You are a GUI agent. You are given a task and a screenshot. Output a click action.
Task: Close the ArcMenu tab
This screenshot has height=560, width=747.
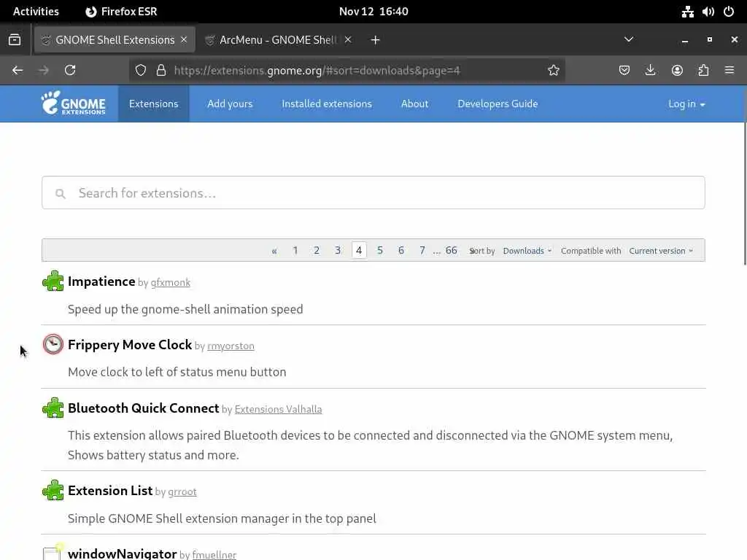[348, 39]
